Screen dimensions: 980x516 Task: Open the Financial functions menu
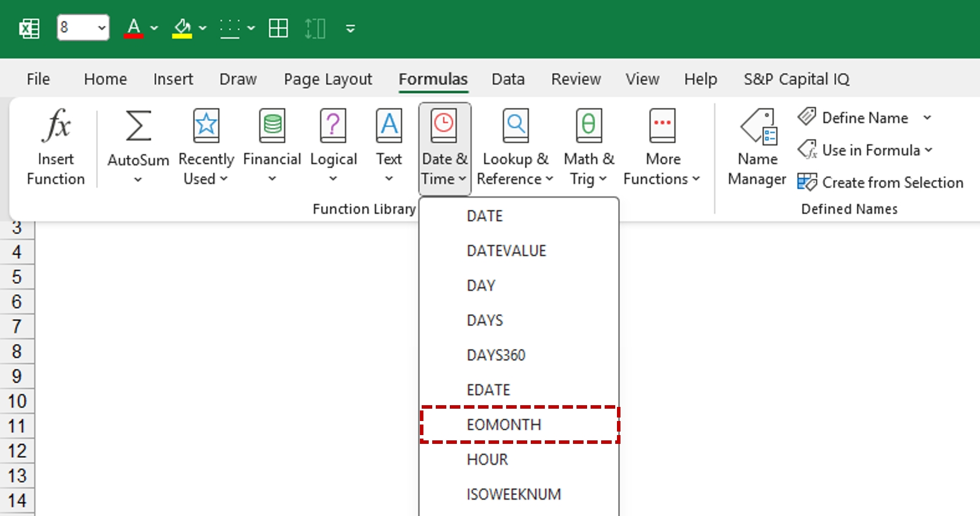point(272,147)
